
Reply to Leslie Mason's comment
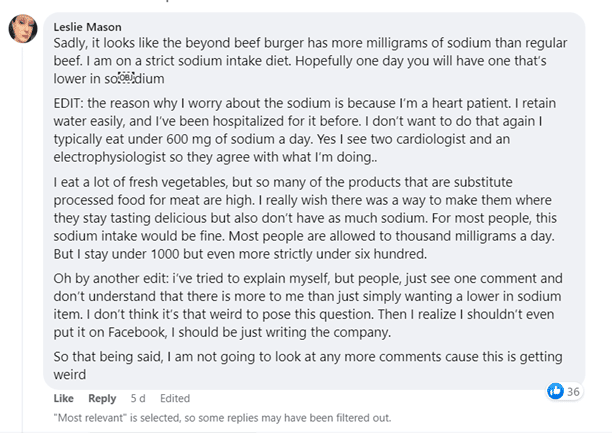tap(102, 399)
